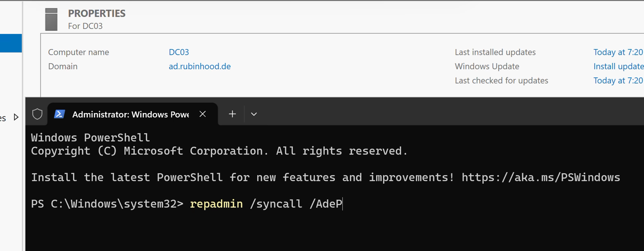Image resolution: width=644 pixels, height=251 pixels.
Task: Click the Windows Update label
Action: click(487, 66)
